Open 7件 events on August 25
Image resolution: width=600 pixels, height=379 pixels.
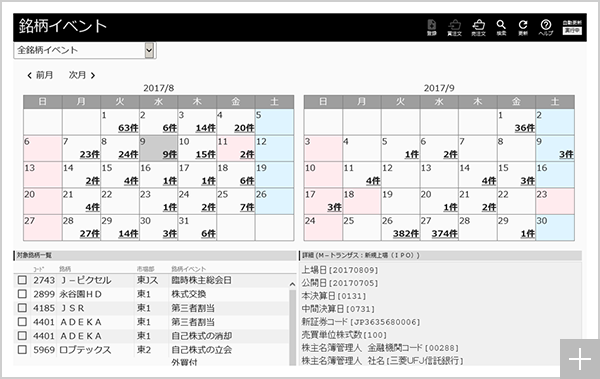247,207
